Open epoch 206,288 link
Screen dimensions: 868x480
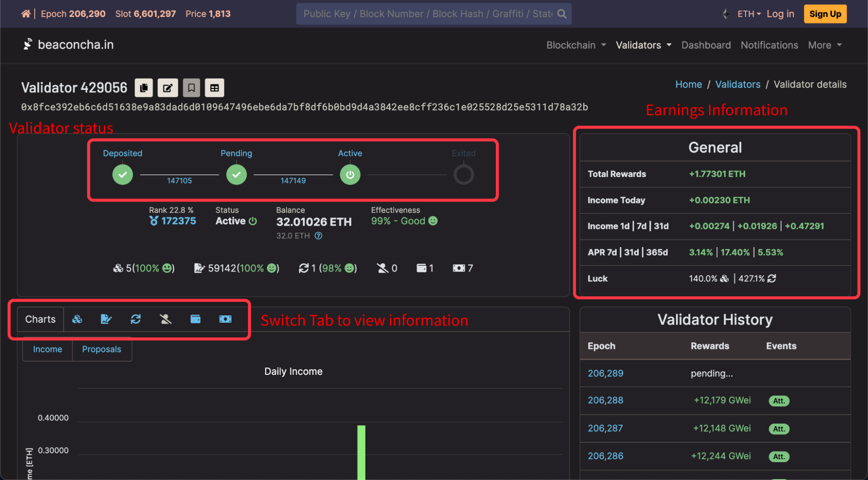coord(605,400)
